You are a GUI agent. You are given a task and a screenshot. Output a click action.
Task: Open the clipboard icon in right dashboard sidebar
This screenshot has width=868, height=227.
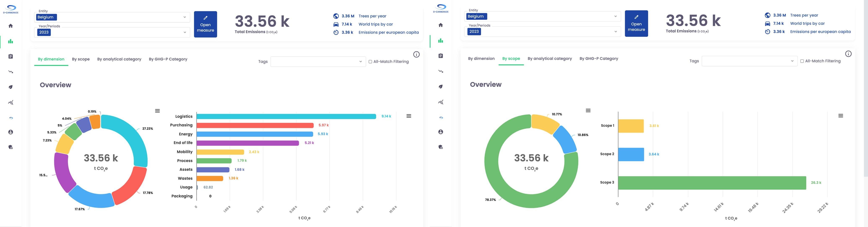click(x=440, y=56)
